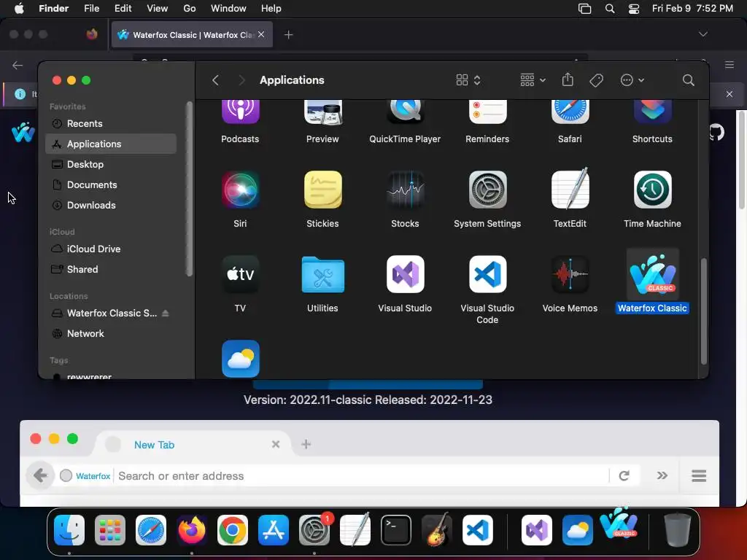Reload page in Waterfox window
The image size is (747, 560).
click(624, 475)
